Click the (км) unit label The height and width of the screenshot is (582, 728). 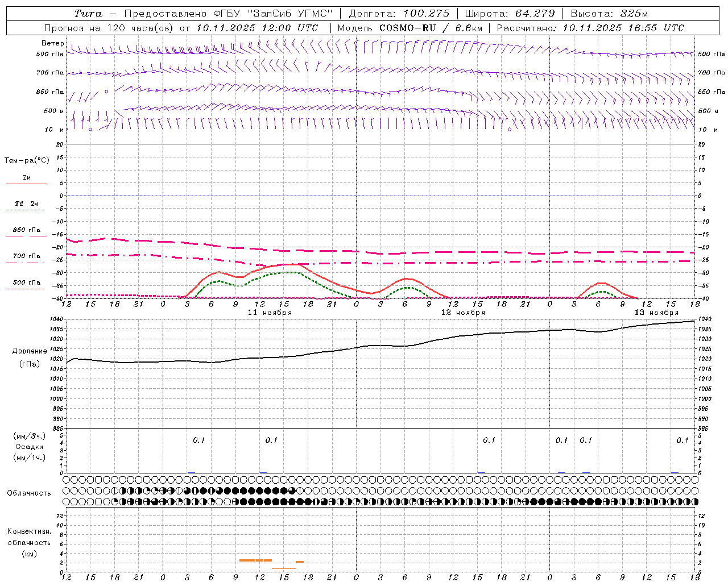[29, 554]
